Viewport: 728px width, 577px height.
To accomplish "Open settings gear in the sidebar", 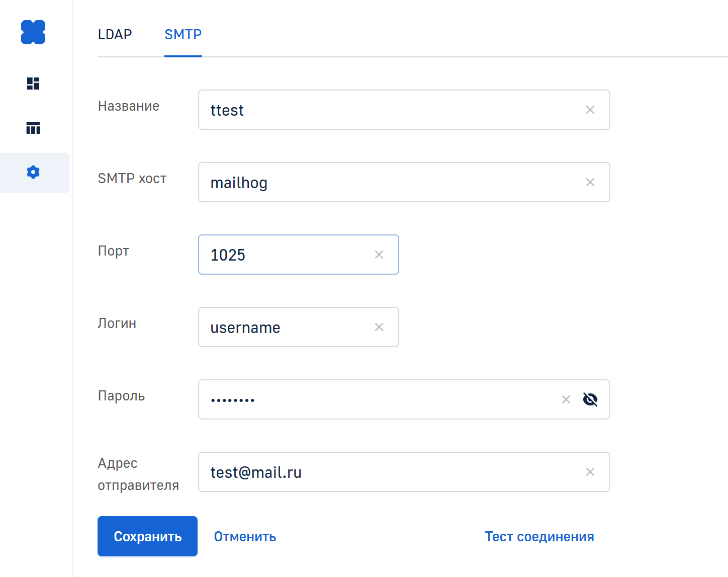I will point(33,173).
